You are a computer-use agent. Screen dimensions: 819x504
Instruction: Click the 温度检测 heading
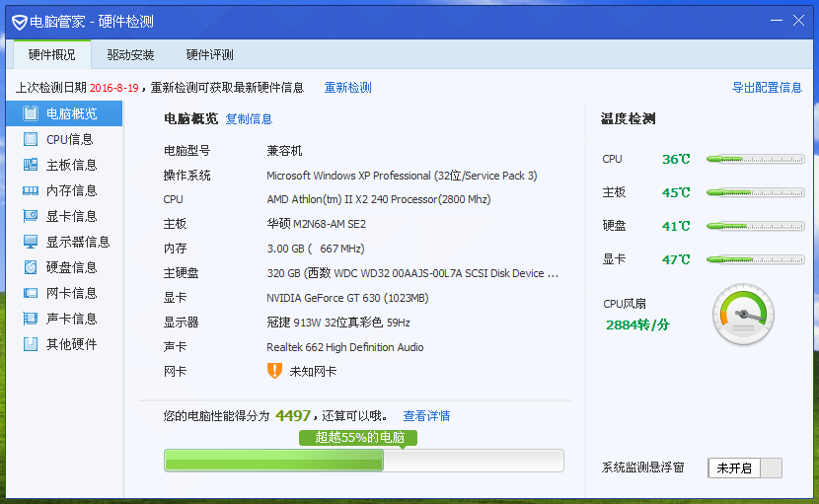628,119
